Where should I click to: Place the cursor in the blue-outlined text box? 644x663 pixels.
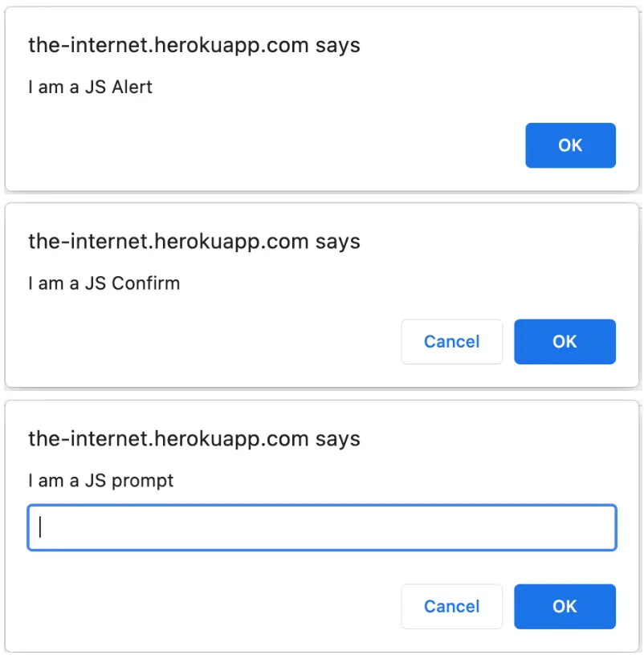click(321, 527)
